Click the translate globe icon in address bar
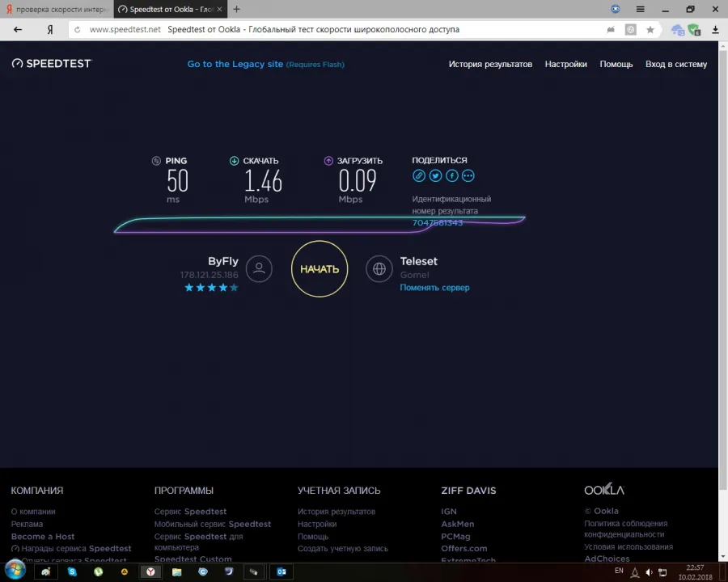 630,30
